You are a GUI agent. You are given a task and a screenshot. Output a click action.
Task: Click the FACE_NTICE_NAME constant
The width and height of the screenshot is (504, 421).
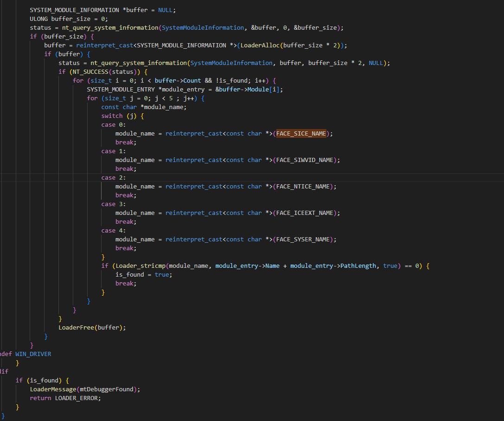[x=303, y=187]
